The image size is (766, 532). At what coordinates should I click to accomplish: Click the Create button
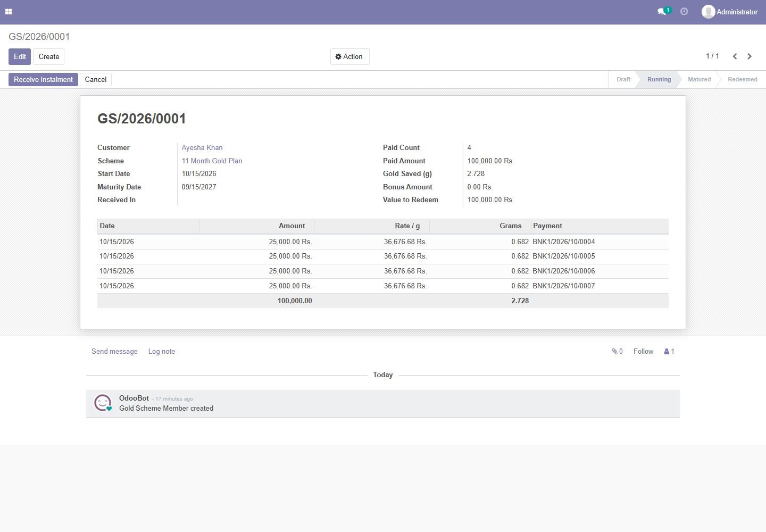[x=49, y=57]
